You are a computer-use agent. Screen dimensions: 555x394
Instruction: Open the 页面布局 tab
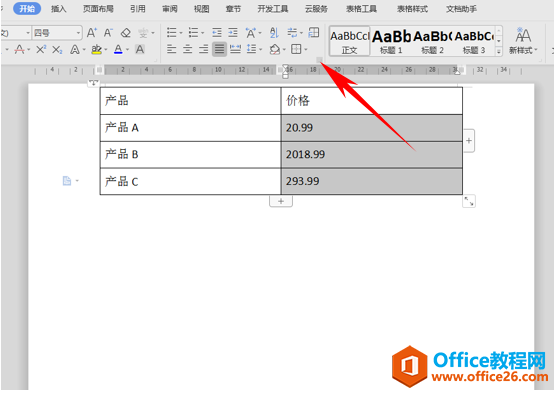(x=98, y=9)
